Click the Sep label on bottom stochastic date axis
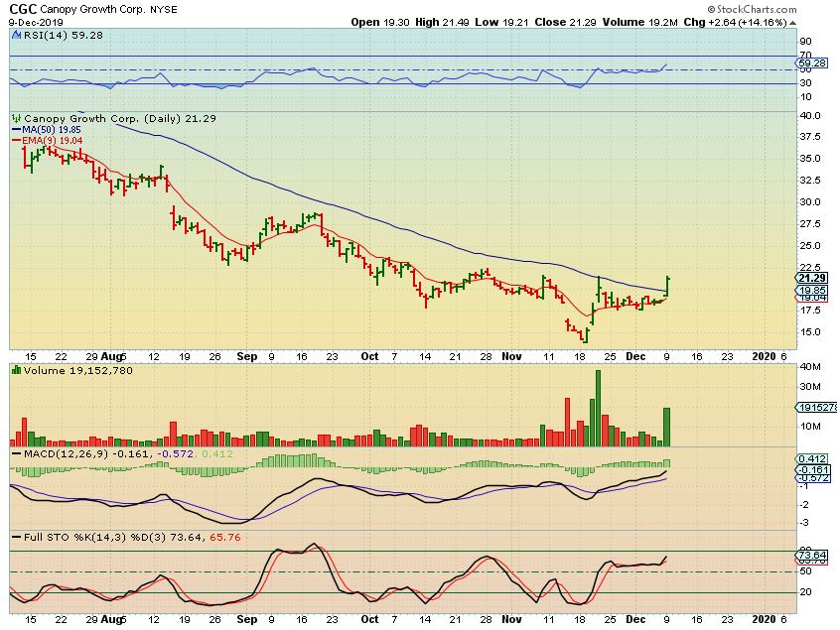Screen dimensions: 840x630 click(247, 619)
